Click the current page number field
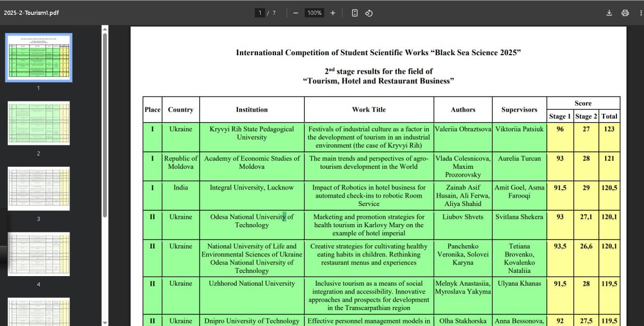Viewport: 644px width, 326px height. click(x=260, y=13)
